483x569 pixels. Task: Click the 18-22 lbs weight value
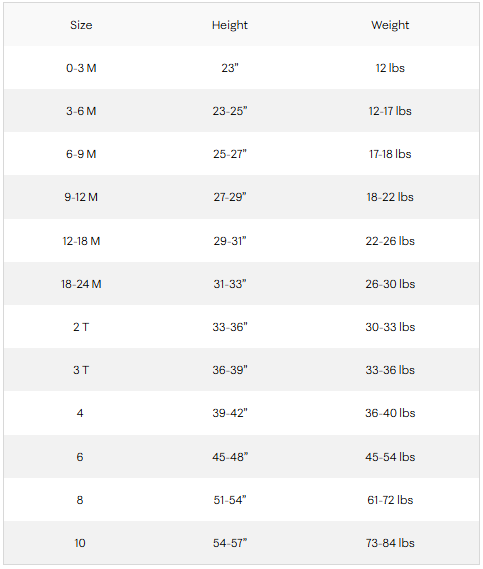390,197
